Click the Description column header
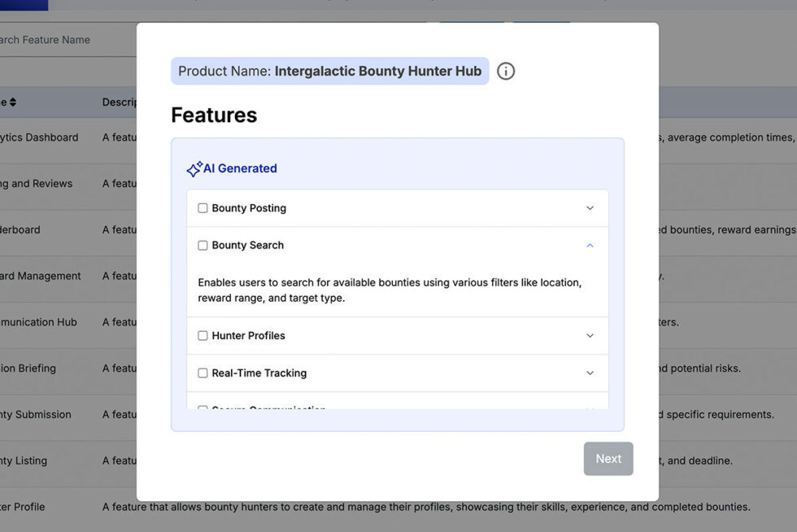 coord(119,102)
